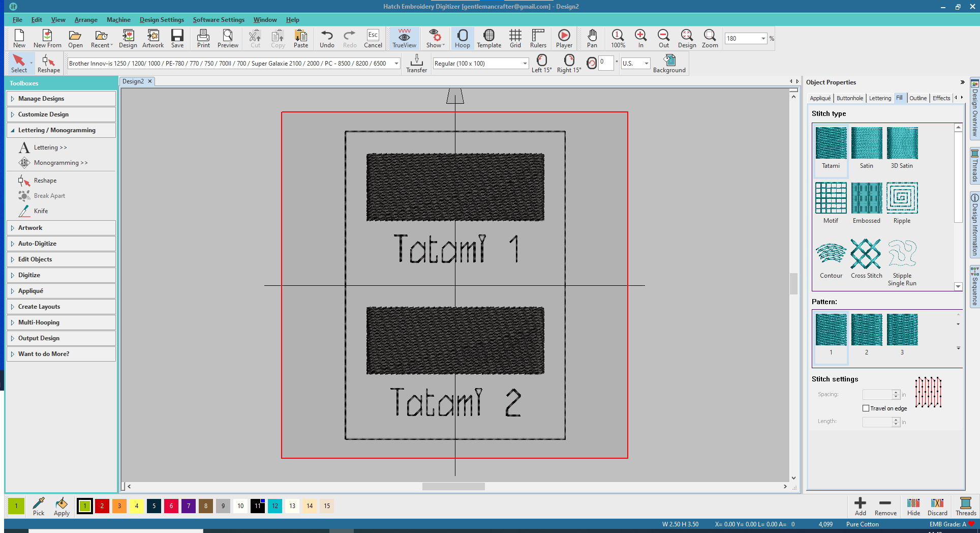Expand the Auto-Digitize toolbox
980x533 pixels.
pyautogui.click(x=37, y=244)
